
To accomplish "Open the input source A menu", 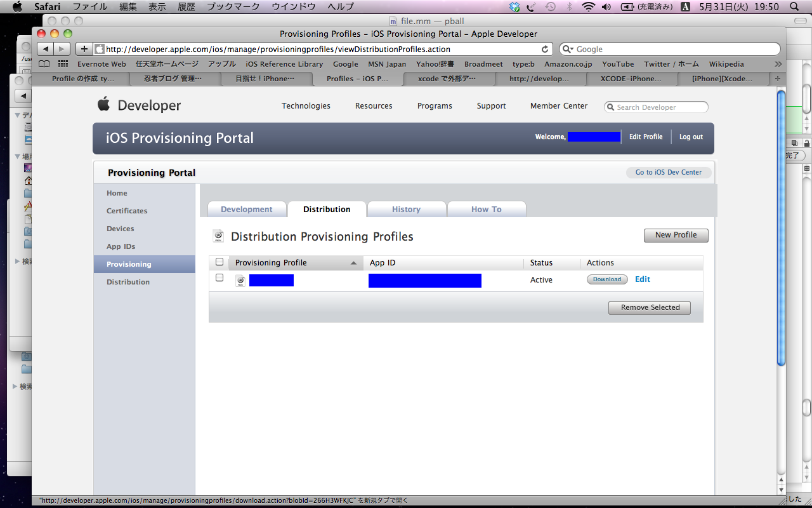I will (x=685, y=7).
